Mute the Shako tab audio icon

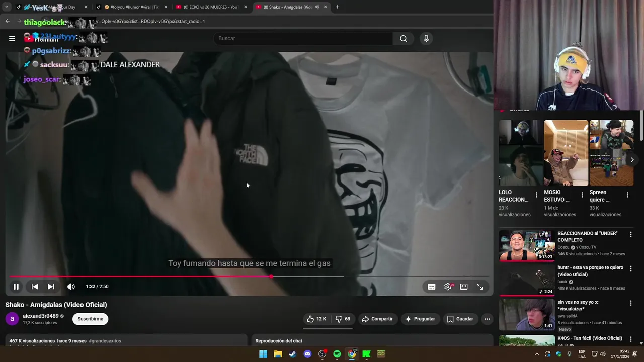[317, 7]
